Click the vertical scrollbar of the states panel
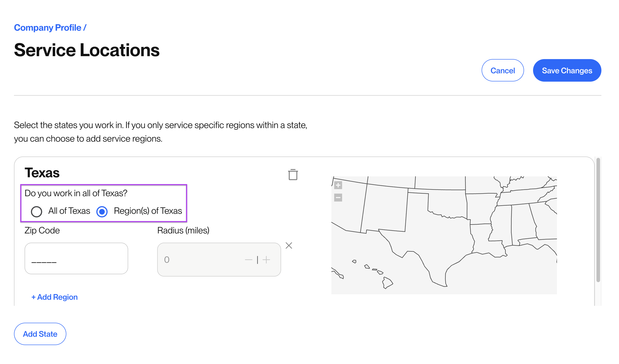 coord(598,220)
